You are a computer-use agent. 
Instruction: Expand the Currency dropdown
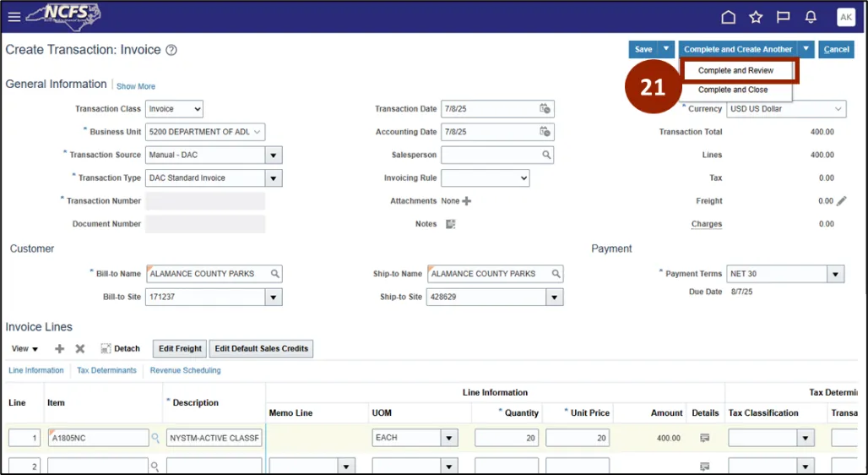(838, 109)
